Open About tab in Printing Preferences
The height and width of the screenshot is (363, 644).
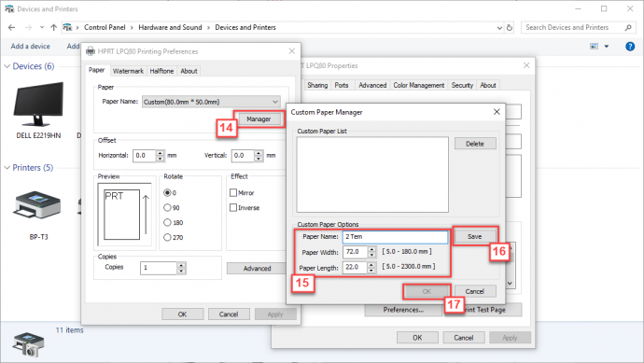point(189,71)
